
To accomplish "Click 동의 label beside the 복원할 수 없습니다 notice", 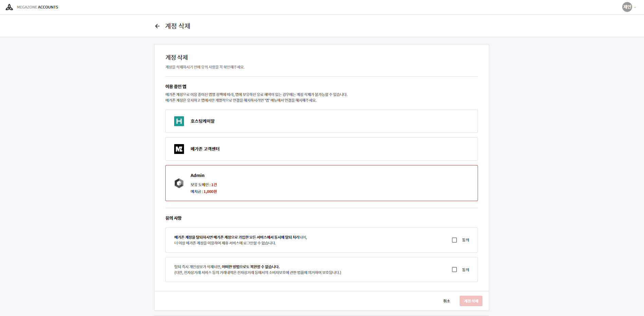I will (465, 270).
